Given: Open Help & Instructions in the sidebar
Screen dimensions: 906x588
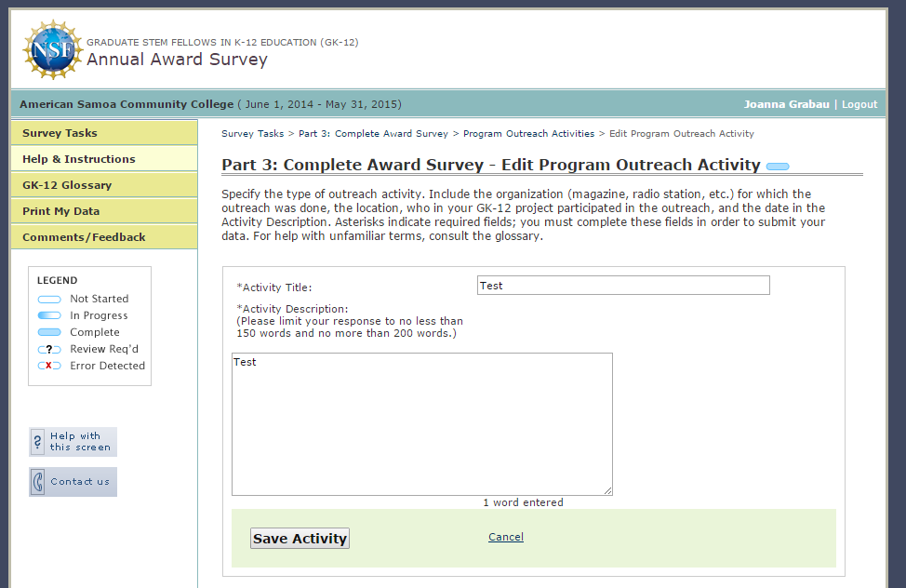Looking at the screenshot, I should 104,159.
